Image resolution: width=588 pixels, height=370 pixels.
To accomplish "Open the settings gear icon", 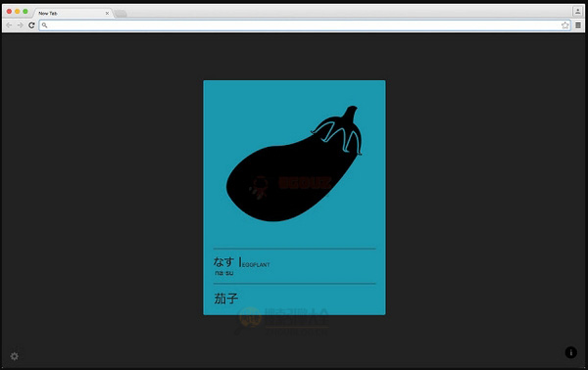I will click(15, 356).
